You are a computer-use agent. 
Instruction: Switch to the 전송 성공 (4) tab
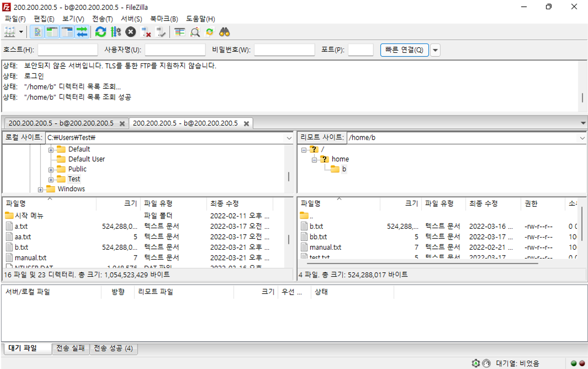[x=113, y=348]
